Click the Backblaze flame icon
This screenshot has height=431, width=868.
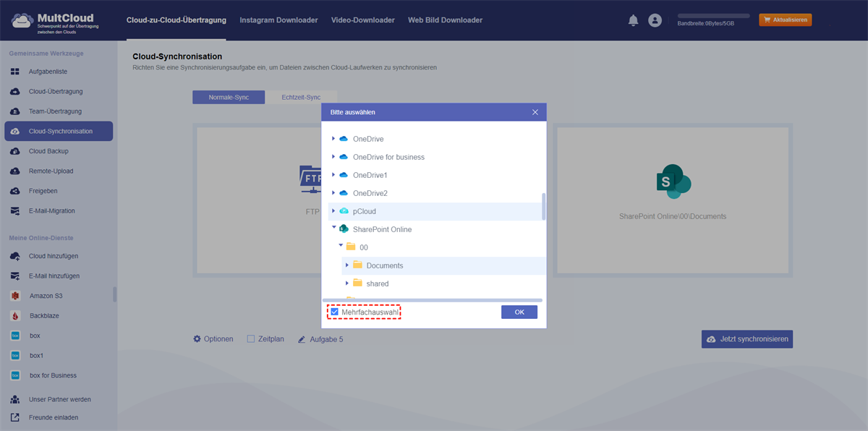pyautogui.click(x=15, y=316)
